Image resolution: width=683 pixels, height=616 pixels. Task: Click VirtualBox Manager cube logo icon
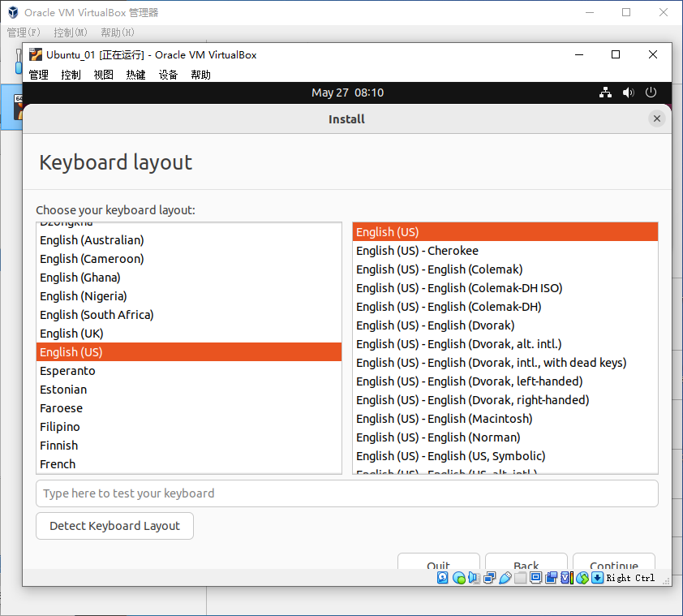pyautogui.click(x=13, y=12)
